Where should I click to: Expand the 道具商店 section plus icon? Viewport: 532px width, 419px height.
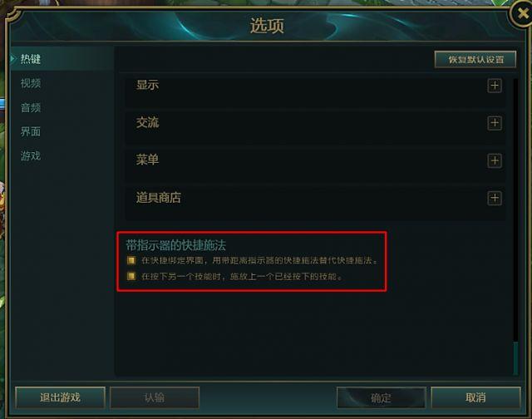click(x=495, y=198)
